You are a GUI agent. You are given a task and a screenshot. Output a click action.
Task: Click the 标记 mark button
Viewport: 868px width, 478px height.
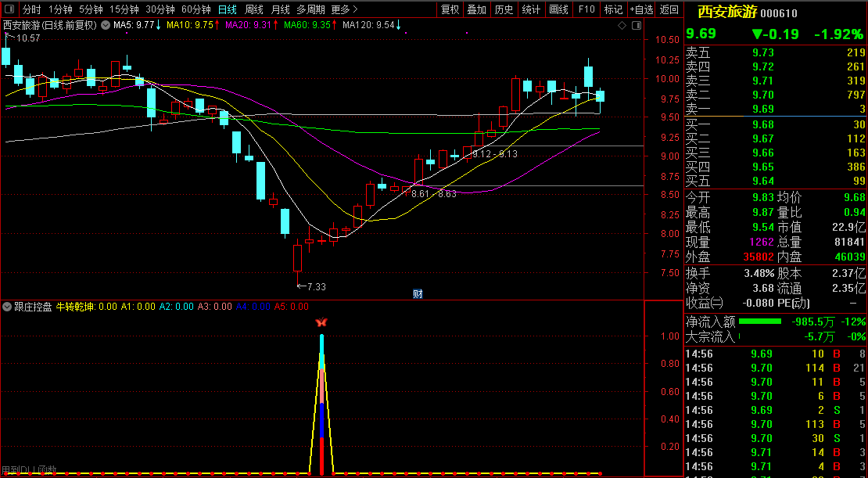point(614,10)
